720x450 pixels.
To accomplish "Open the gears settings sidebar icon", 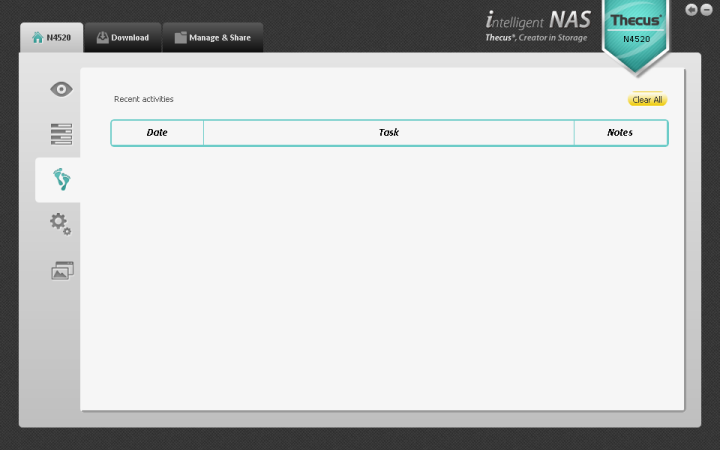I will [61, 224].
